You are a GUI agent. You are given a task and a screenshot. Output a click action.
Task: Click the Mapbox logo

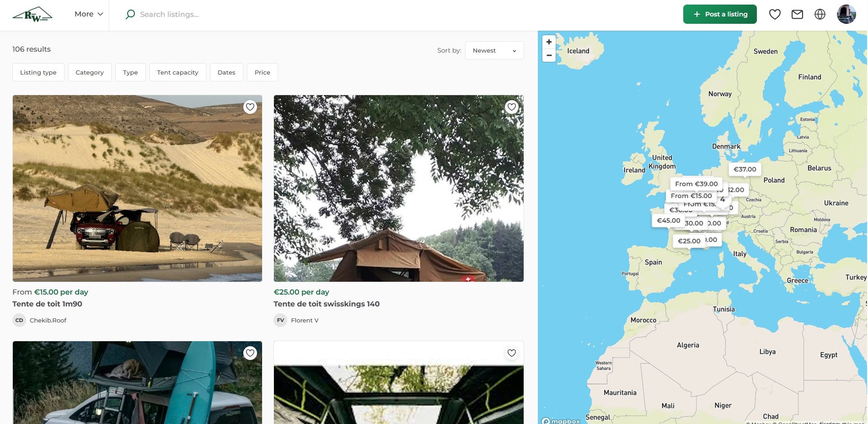coord(561,421)
